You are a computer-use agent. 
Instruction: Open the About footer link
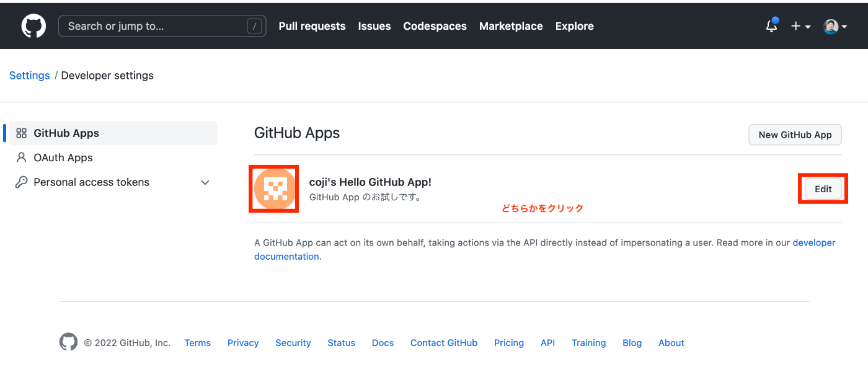point(671,343)
